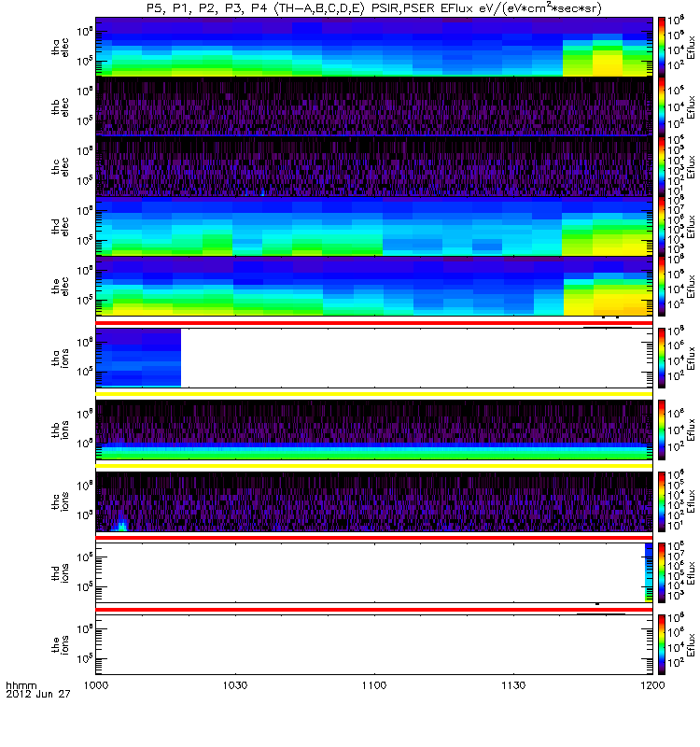Click the color bar beside thc elec panel
700x747 pixels.
click(x=662, y=166)
